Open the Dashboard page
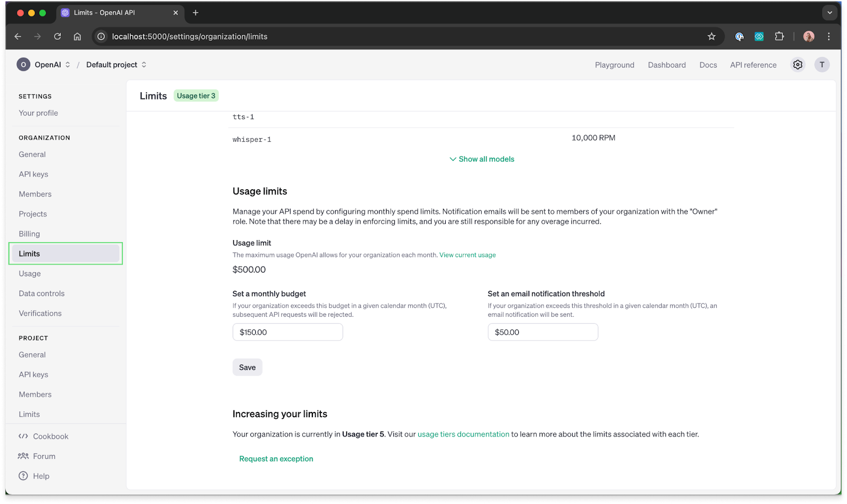 (x=666, y=65)
